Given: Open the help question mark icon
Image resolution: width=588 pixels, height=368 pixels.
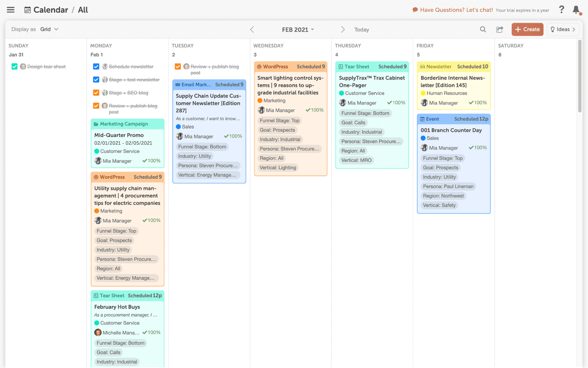Looking at the screenshot, I should click(x=562, y=10).
